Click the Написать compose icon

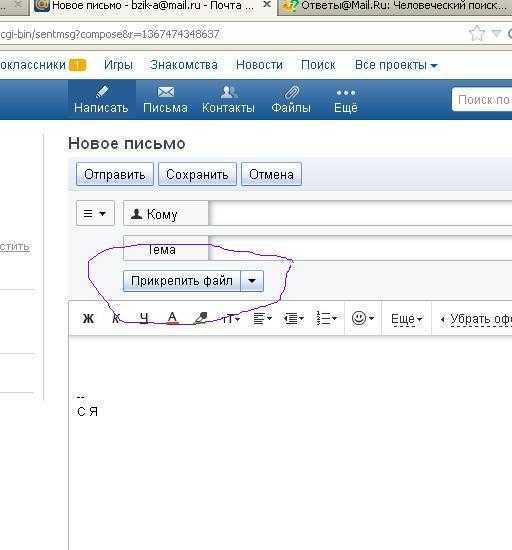pyautogui.click(x=101, y=100)
